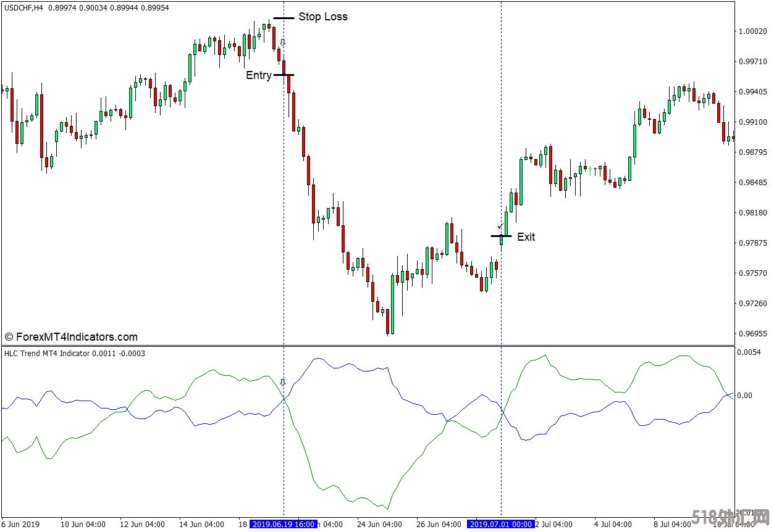The image size is (774, 532).
Task: Click the 0.96950 price level on the axis
Action: tap(752, 334)
